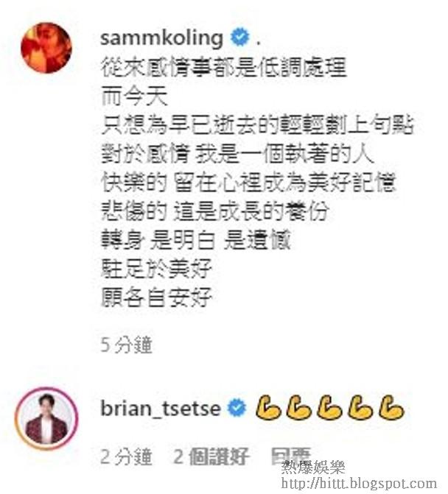Click brian_tsetse's blue verified badge
The width and height of the screenshot is (448, 494).
click(237, 408)
